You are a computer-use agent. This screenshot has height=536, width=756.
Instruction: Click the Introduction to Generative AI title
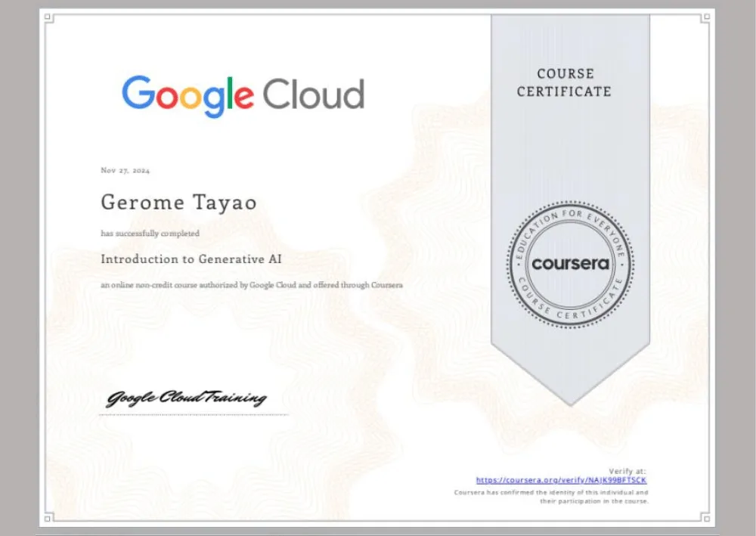tap(192, 259)
